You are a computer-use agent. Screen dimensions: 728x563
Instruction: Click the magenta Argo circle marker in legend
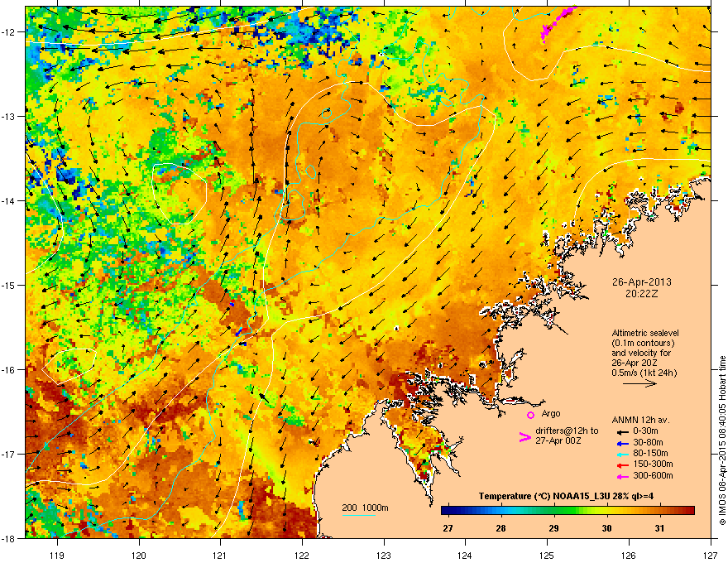pyautogui.click(x=530, y=415)
